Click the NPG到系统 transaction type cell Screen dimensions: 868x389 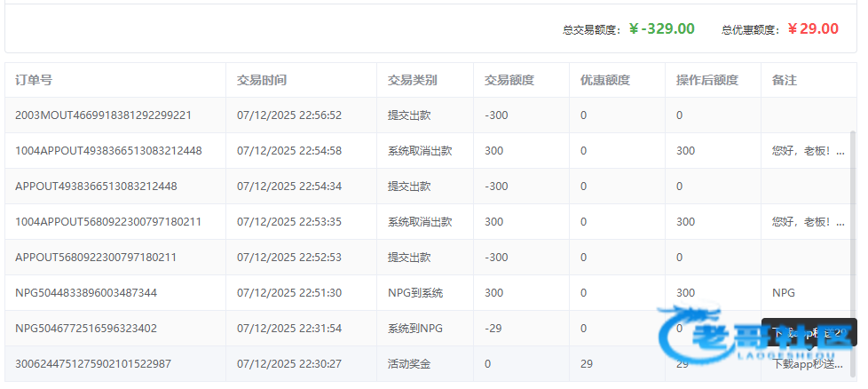coord(414,293)
